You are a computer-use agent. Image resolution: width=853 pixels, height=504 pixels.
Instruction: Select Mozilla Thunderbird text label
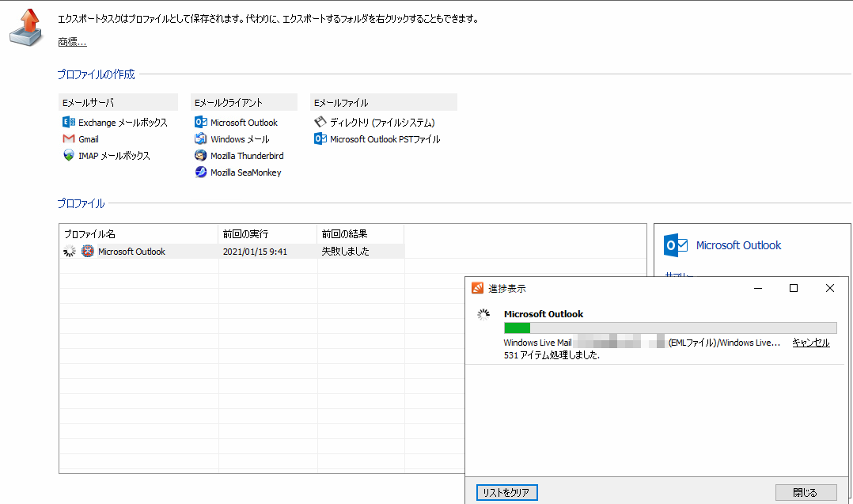pyautogui.click(x=247, y=156)
